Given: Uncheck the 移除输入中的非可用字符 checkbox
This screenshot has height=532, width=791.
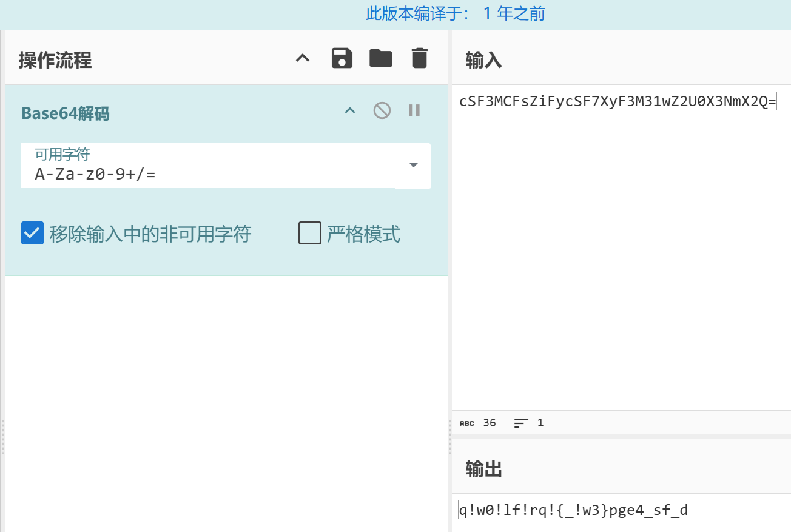Looking at the screenshot, I should point(32,234).
